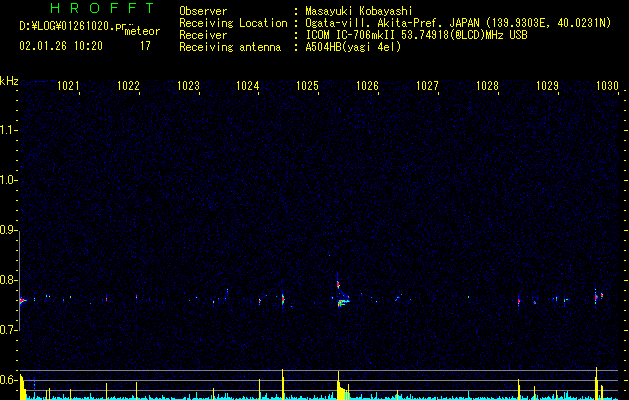The width and height of the screenshot is (629, 400).
Task: Click the 0.9 kHz frequency axis label
Action: (x=7, y=230)
